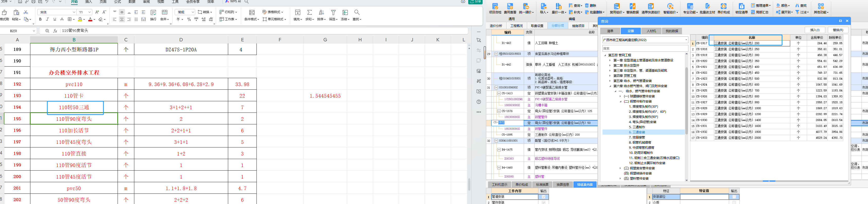This screenshot has height=204, width=868.
Task: Select cell containing 110转50三通
Action: (74, 107)
